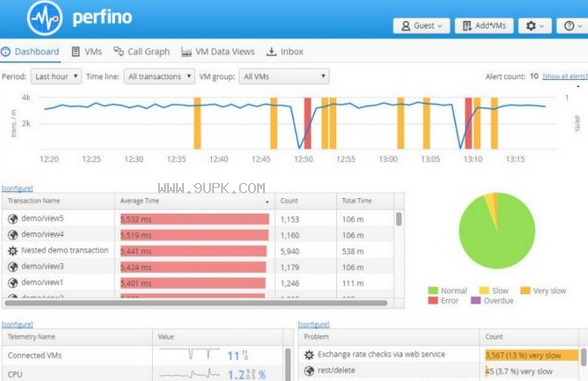Screen dimensions: 588x381
Task: Click the orange alert marker near 12:37
Action: pyautogui.click(x=197, y=123)
